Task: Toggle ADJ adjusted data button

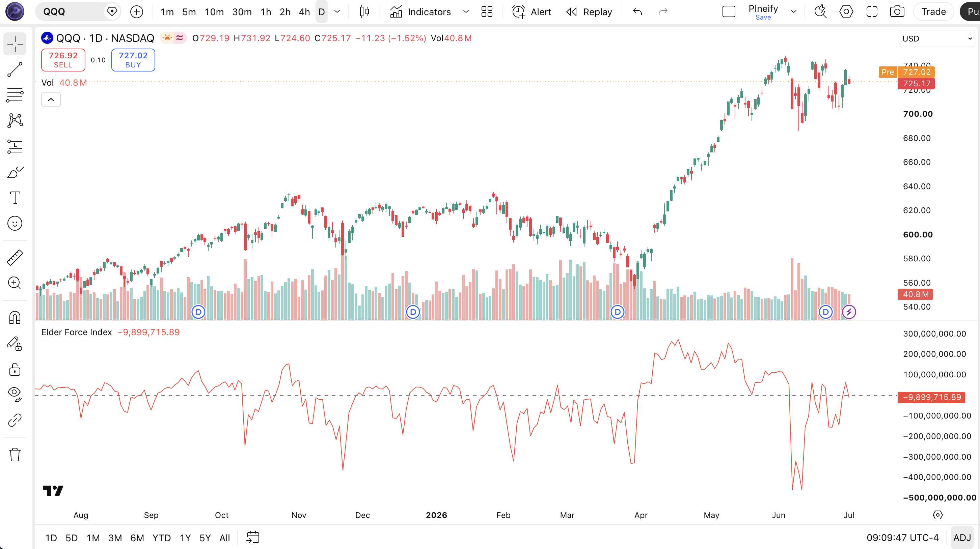Action: 962,538
